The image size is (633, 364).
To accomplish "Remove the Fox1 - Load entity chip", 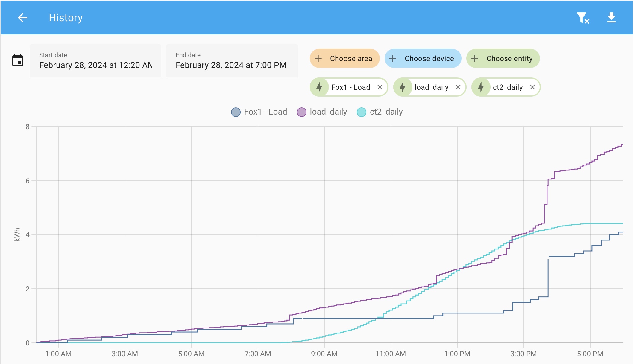I will point(380,87).
